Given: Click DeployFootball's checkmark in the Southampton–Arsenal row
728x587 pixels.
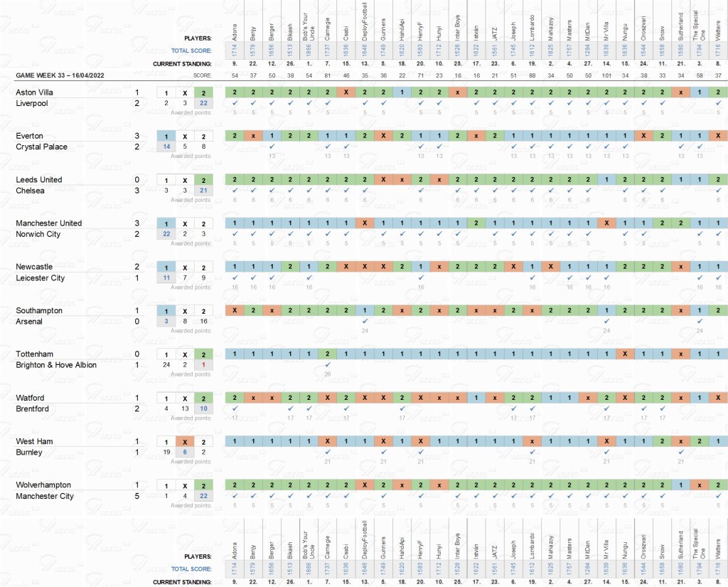Looking at the screenshot, I should [364, 322].
